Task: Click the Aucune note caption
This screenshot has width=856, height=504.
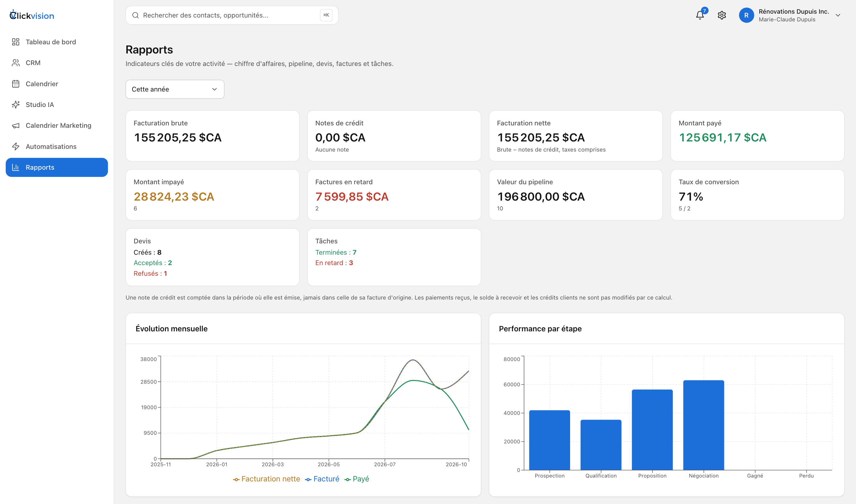Action: (332, 150)
